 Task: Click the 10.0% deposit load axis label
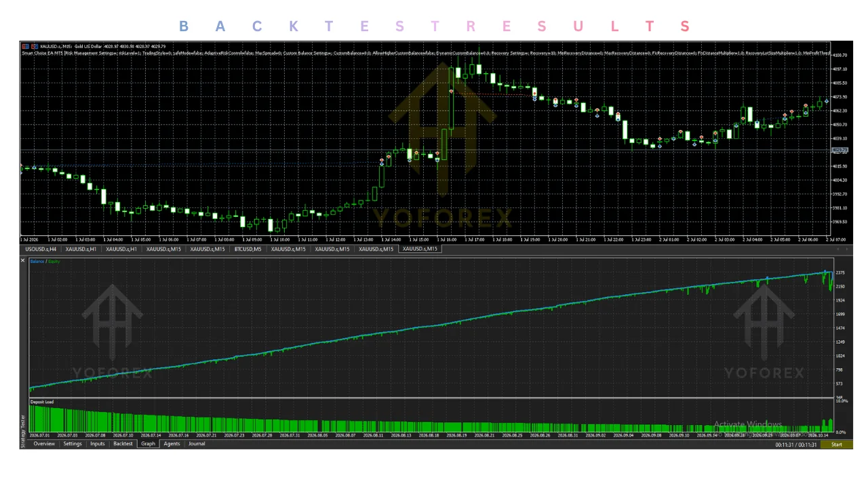pos(841,401)
